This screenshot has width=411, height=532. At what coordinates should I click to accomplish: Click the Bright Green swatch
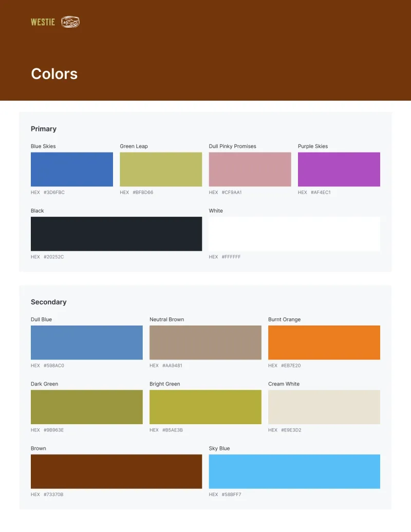[206, 407]
